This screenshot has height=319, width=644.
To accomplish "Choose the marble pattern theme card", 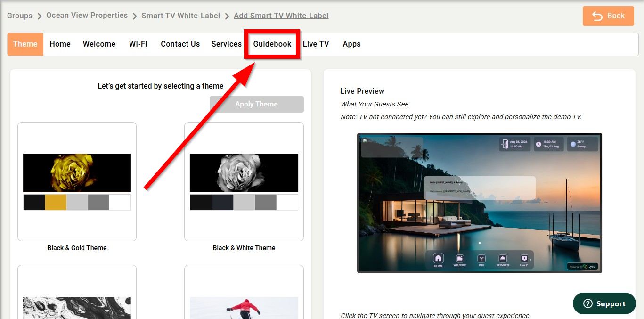I will point(77,292).
